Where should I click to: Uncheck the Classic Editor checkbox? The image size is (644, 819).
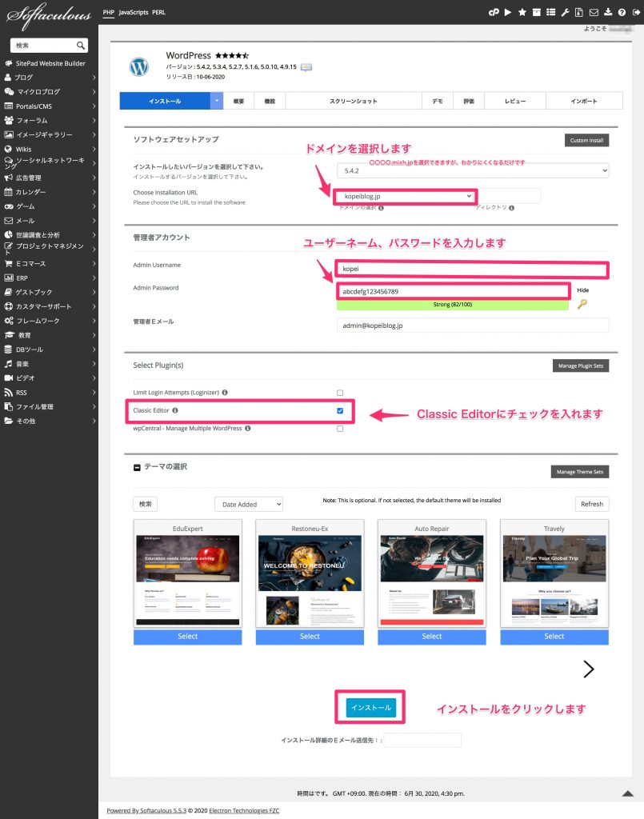tap(340, 411)
